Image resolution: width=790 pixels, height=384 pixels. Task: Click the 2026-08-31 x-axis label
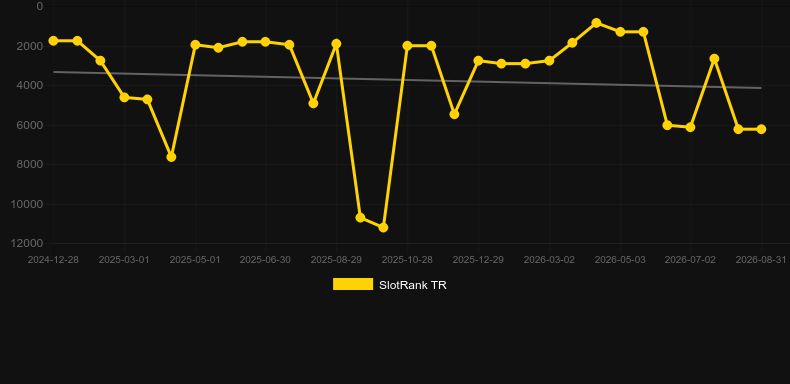tap(761, 260)
